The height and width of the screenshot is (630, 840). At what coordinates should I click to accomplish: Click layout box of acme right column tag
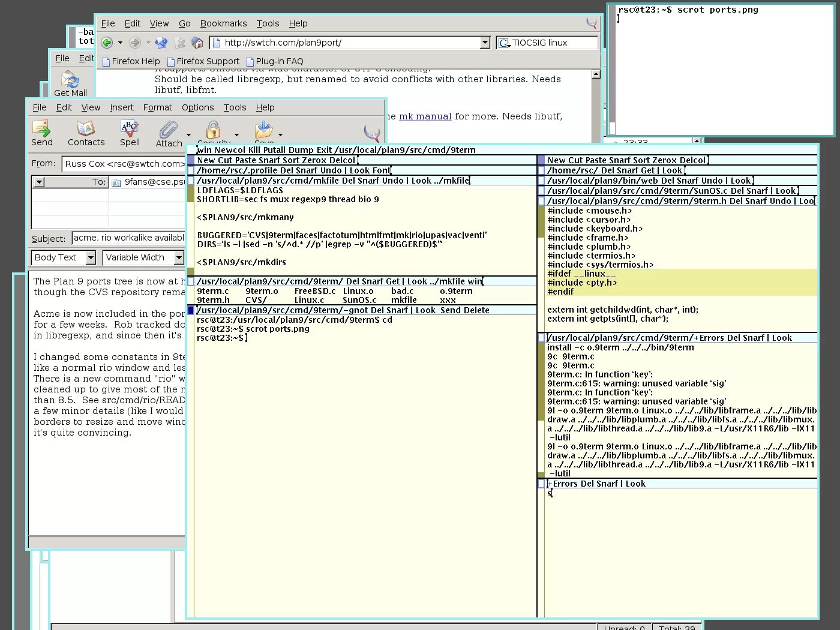point(541,160)
